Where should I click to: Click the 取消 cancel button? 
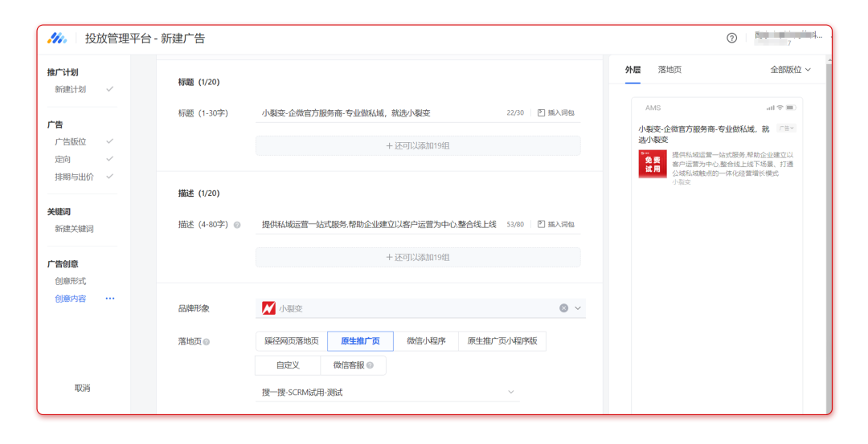tap(82, 389)
